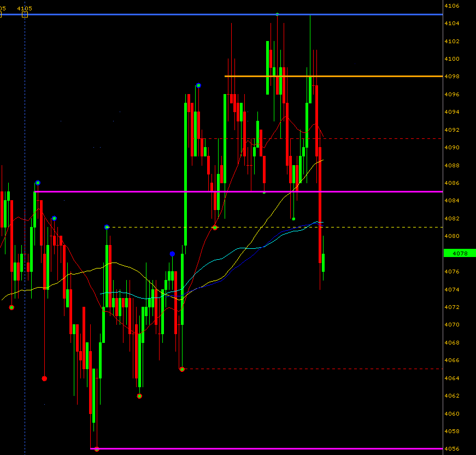Click the green current price tag 4078
This screenshot has width=476, height=455.
point(460,253)
